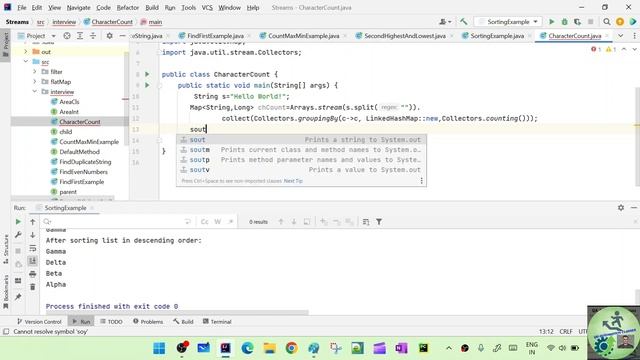
Task: Open completion popup more options
Action: point(422,181)
